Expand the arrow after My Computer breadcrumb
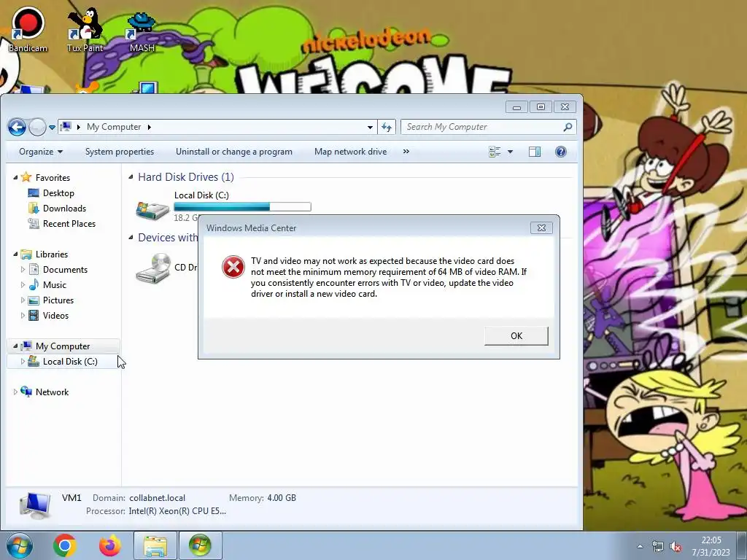Screen dimensions: 747x560 coord(149,127)
